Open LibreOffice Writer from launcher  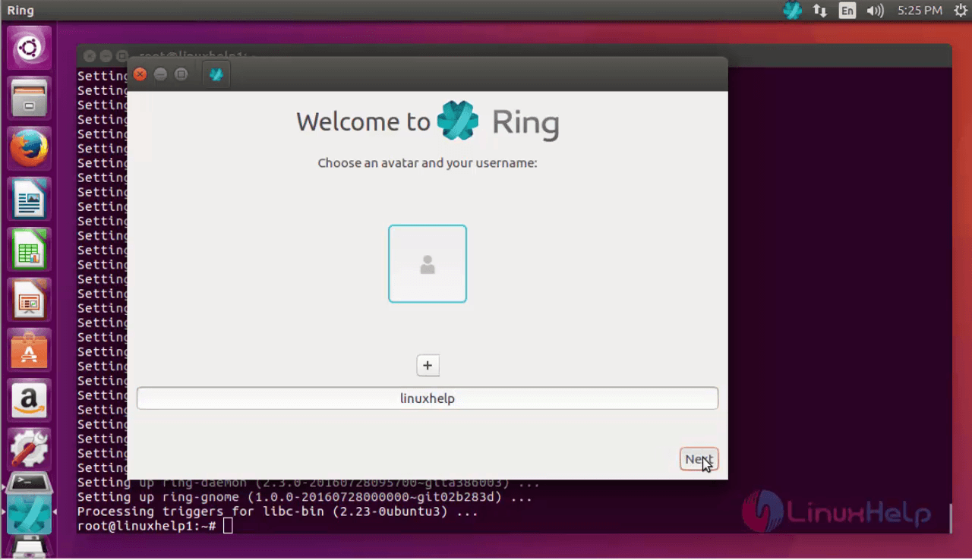30,200
